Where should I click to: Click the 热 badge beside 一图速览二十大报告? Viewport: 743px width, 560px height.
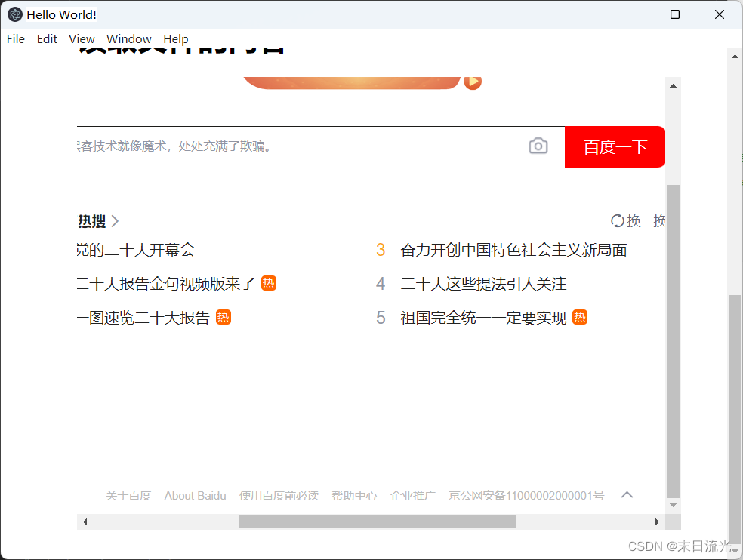tap(224, 317)
